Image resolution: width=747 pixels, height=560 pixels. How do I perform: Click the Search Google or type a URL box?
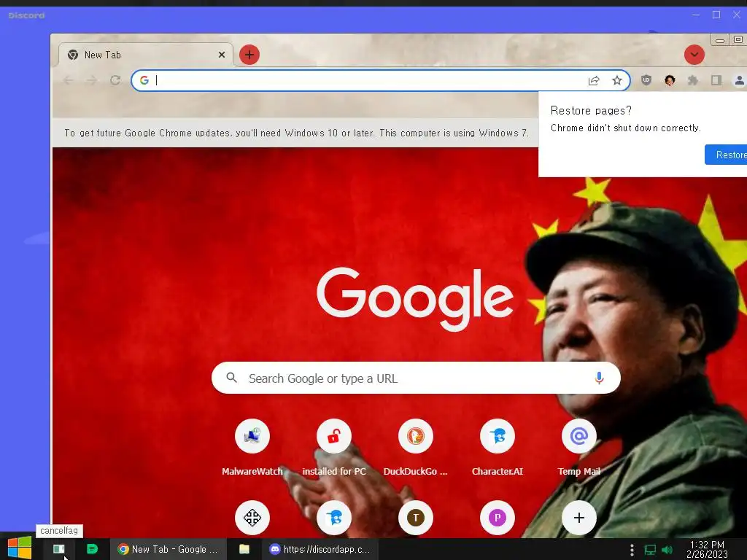click(416, 378)
